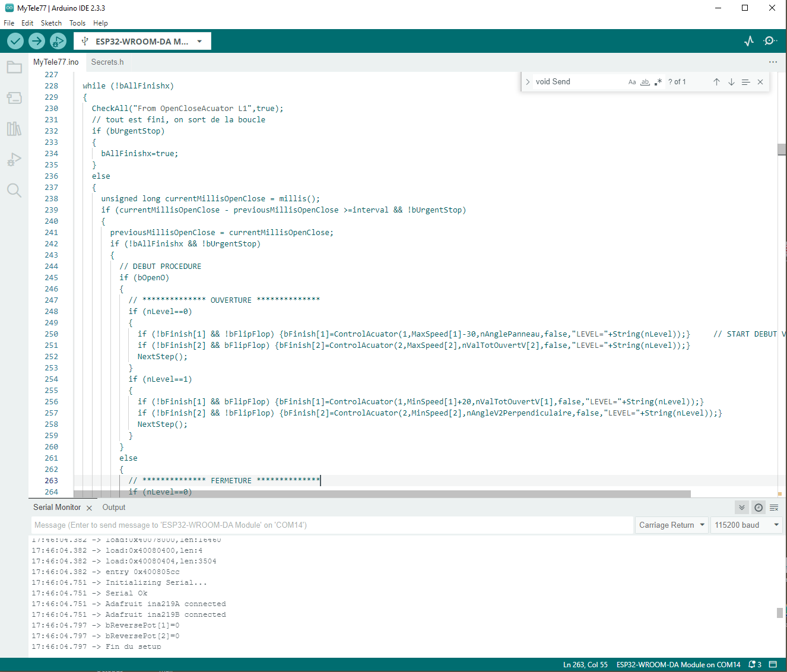This screenshot has height=672, width=787.
Task: Open the File menu
Action: point(9,23)
